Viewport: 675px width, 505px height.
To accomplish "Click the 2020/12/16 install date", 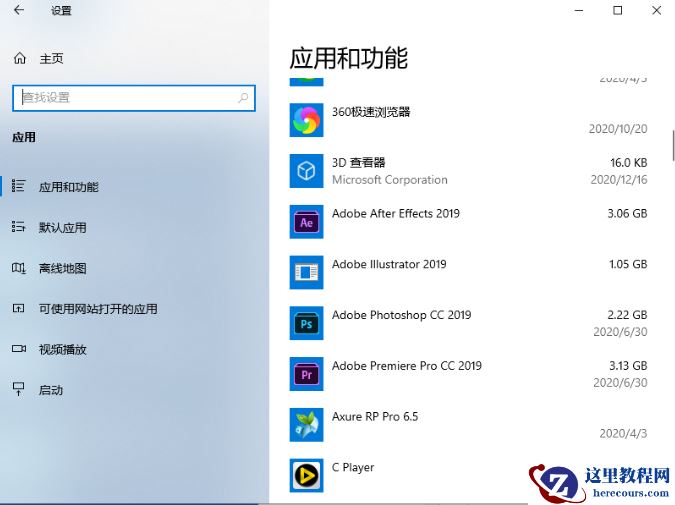I will (x=619, y=180).
